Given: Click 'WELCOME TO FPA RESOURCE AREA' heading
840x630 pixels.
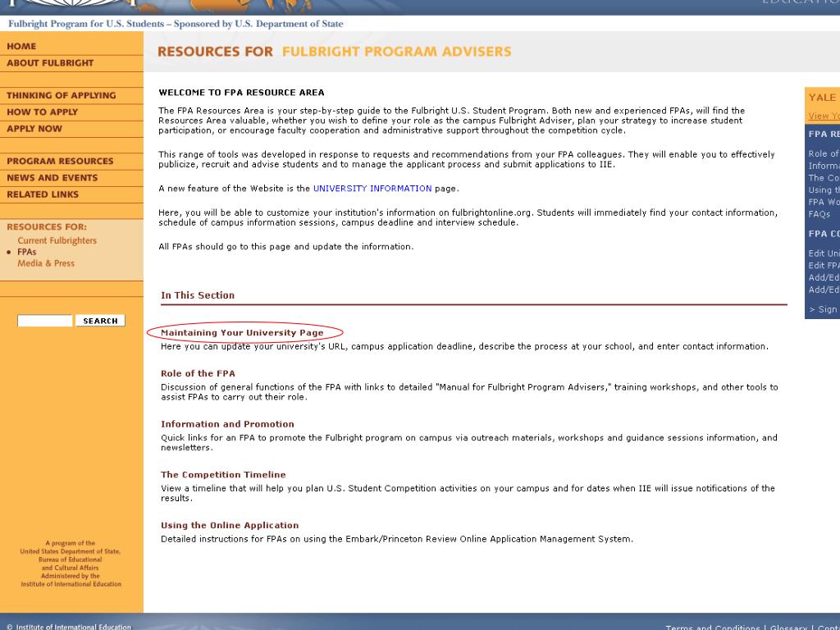Looking at the screenshot, I should click(x=241, y=93).
